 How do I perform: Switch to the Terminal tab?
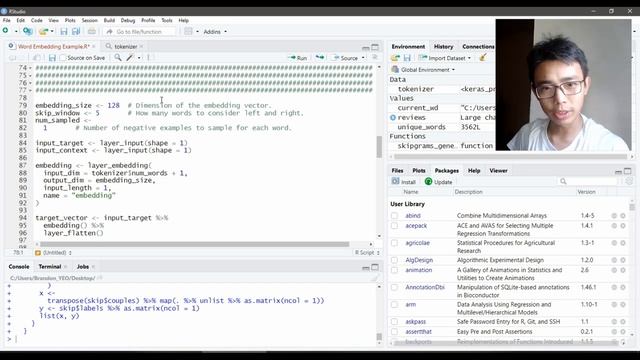(50, 267)
